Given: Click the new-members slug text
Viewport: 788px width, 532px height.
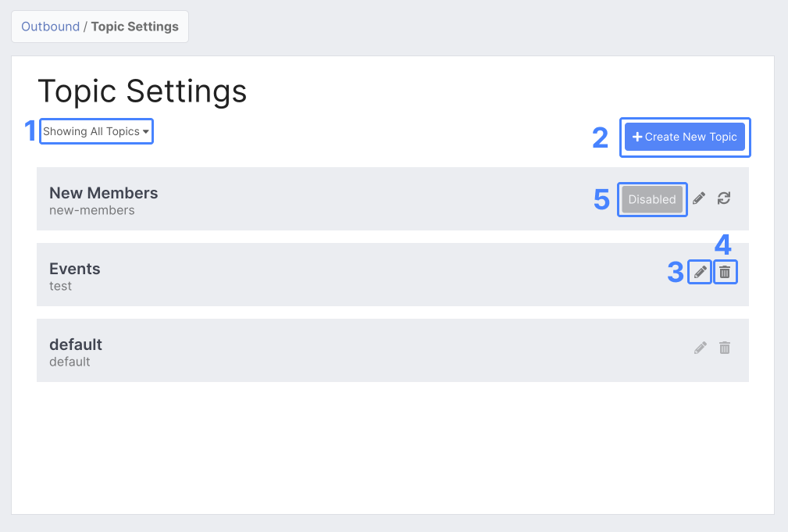Looking at the screenshot, I should [x=91, y=210].
